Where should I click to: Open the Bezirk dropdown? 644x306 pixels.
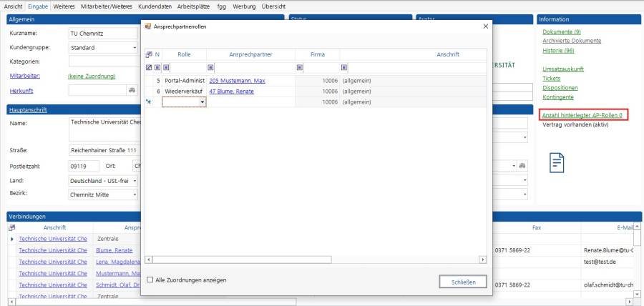(135, 194)
